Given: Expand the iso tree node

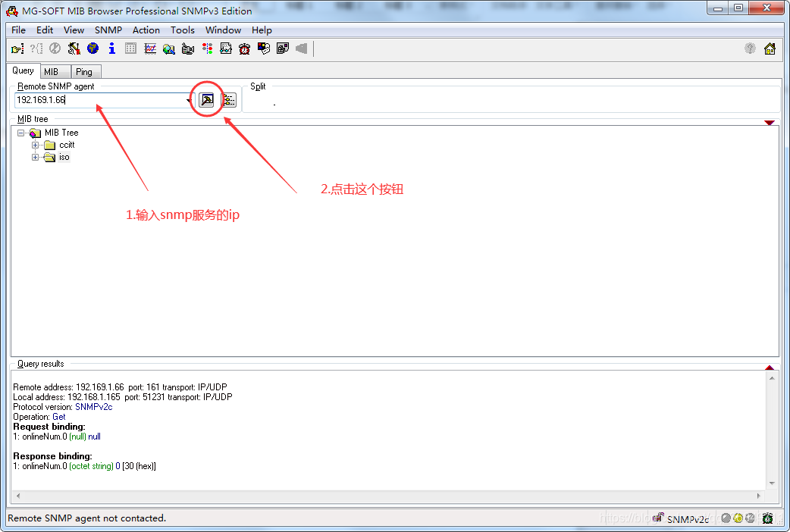Looking at the screenshot, I should 36,157.
